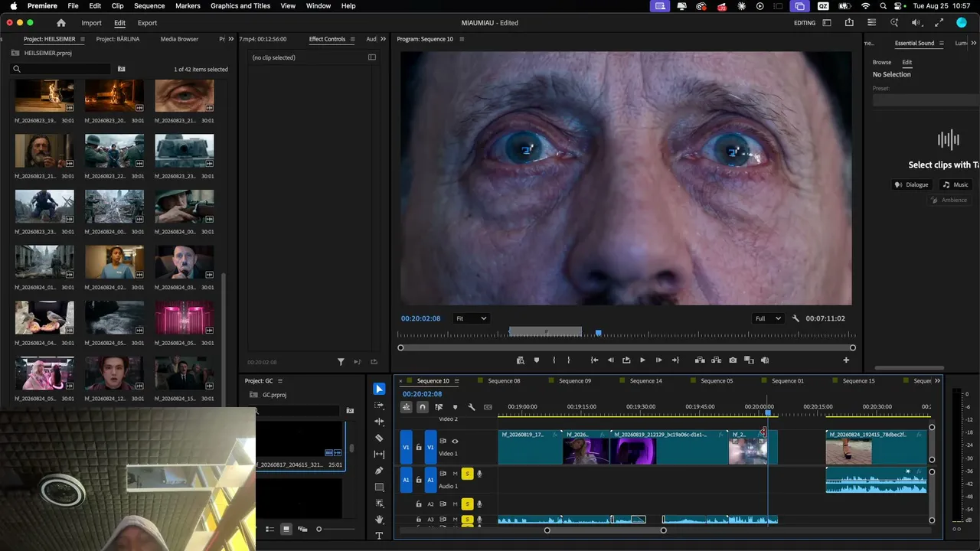Click Mark In brace in Program Monitor

(x=554, y=360)
